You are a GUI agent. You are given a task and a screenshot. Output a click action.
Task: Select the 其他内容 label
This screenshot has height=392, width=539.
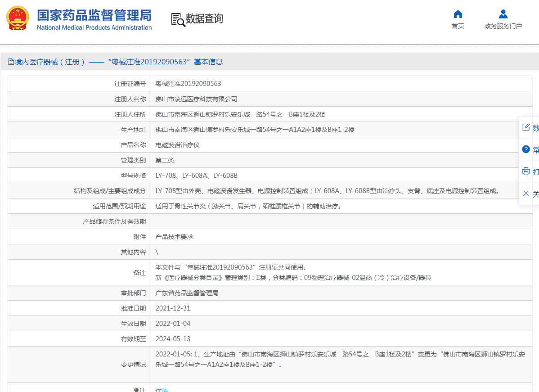coord(133,252)
